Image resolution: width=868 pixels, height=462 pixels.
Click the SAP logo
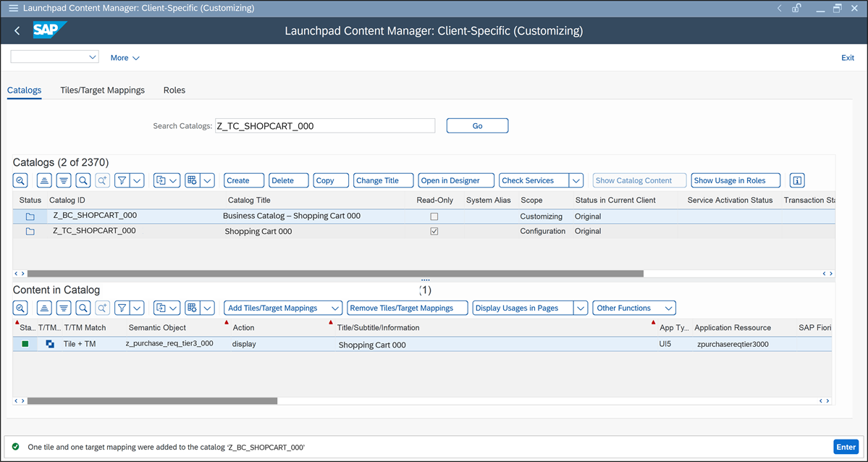pyautogui.click(x=49, y=30)
